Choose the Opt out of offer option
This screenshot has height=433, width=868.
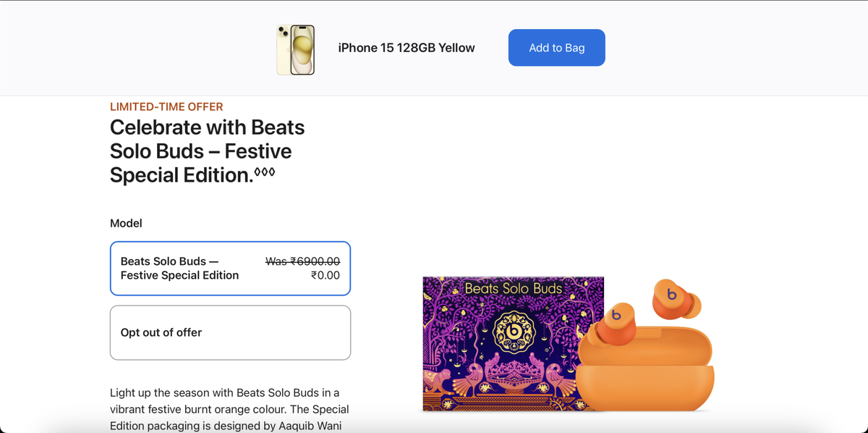point(230,332)
